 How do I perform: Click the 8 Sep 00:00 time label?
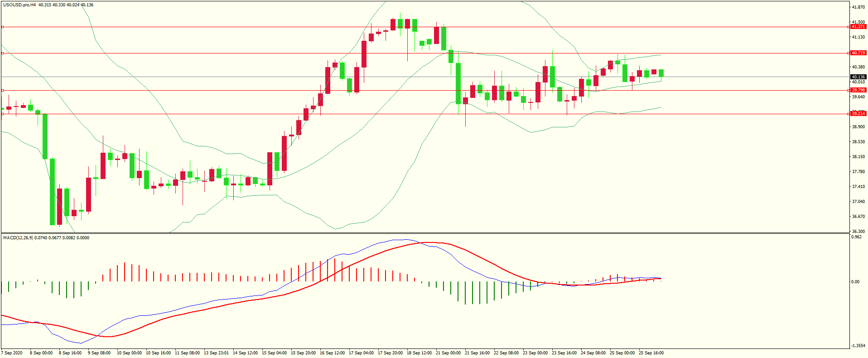[41, 353]
